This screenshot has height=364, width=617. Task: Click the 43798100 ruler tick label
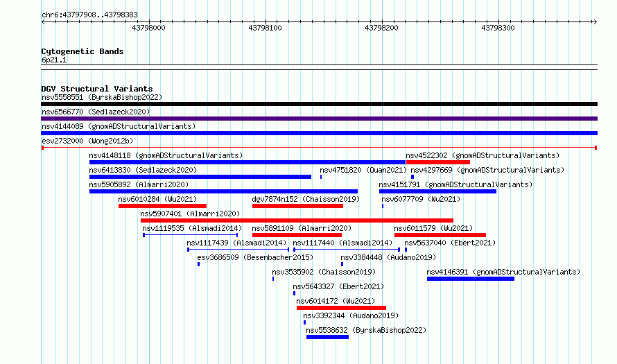pos(265,28)
